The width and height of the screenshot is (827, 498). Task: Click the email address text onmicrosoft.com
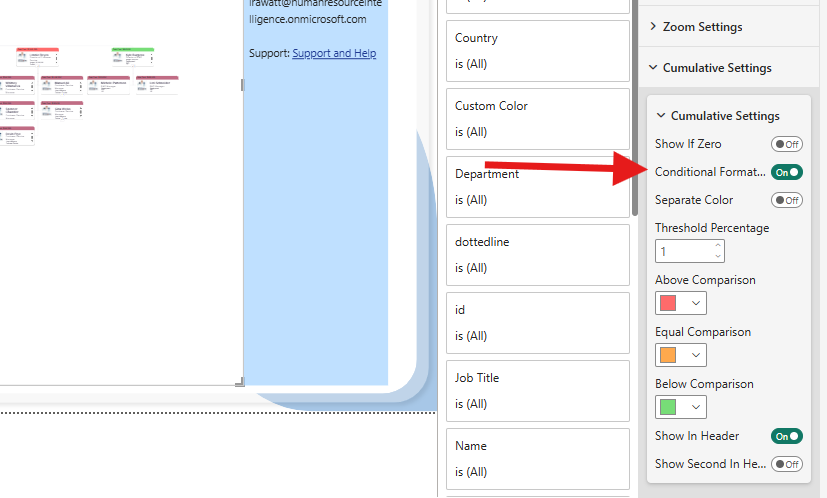point(331,19)
